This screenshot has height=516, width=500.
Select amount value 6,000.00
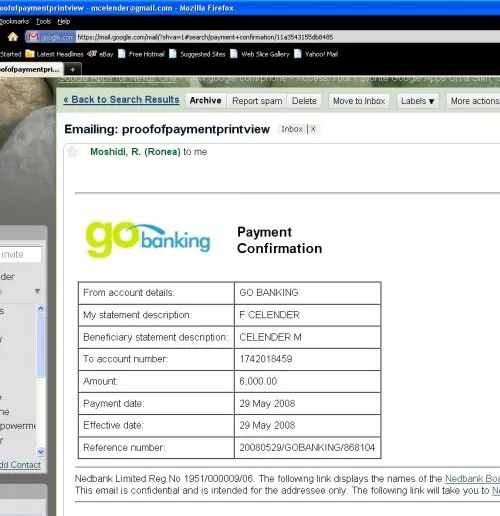[258, 381]
